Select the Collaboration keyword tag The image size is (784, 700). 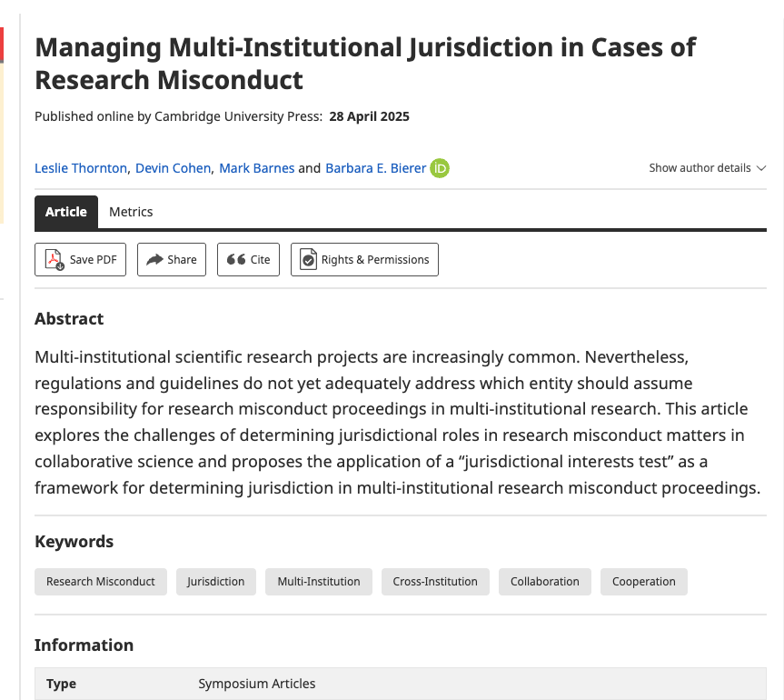tap(544, 582)
